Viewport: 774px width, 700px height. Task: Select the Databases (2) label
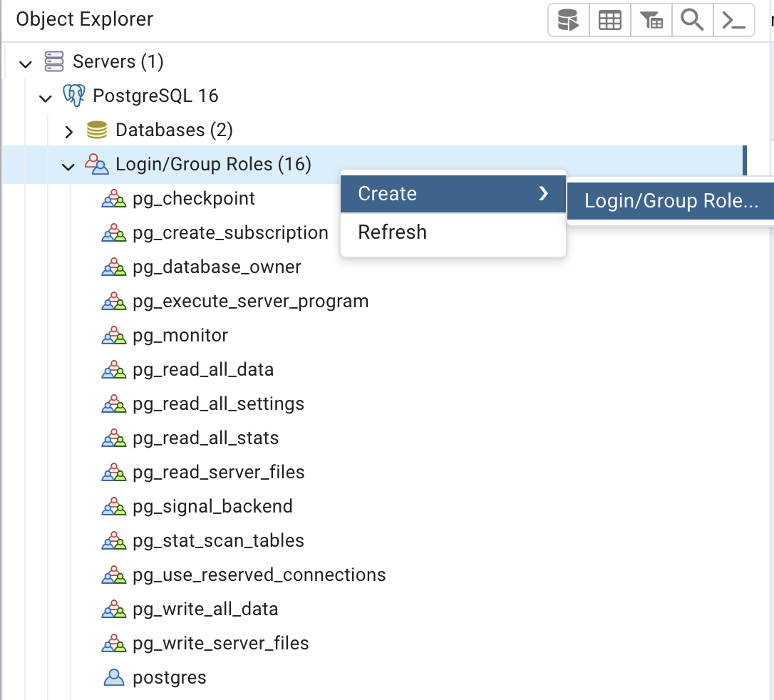[x=174, y=130]
